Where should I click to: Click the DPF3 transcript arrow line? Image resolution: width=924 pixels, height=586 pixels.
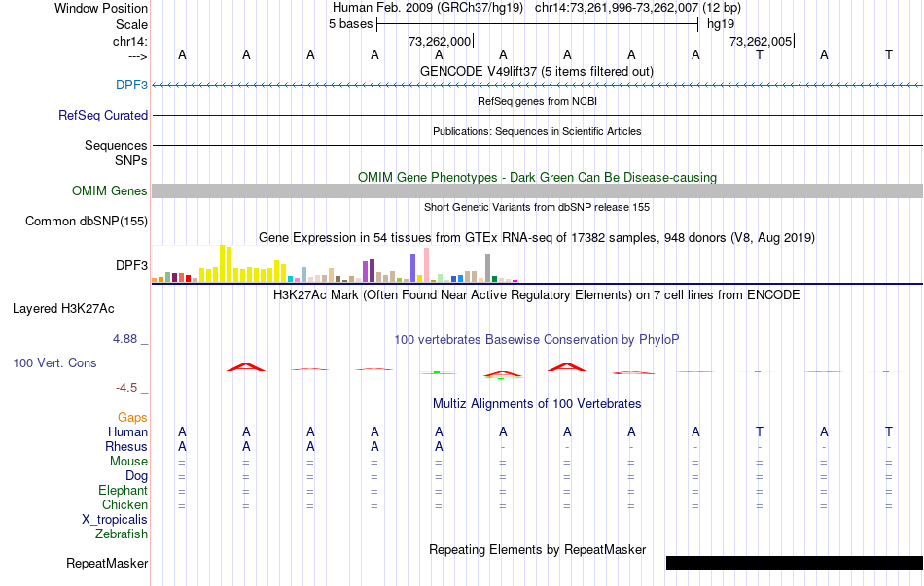point(538,86)
